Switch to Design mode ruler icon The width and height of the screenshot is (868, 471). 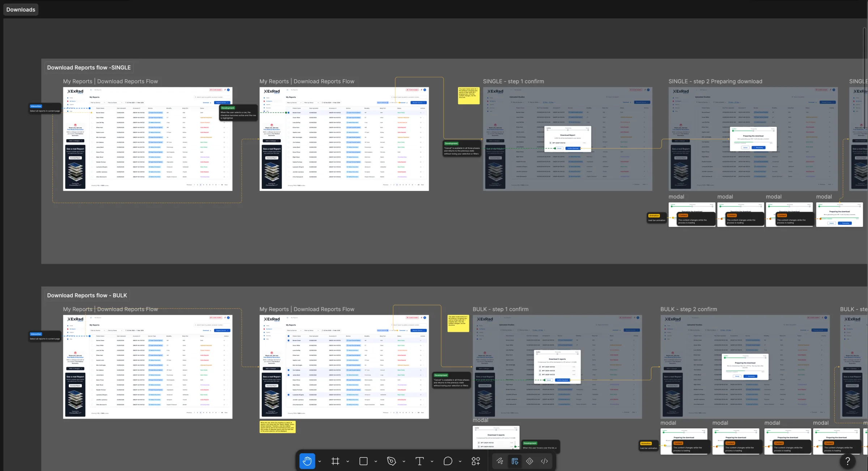point(515,461)
